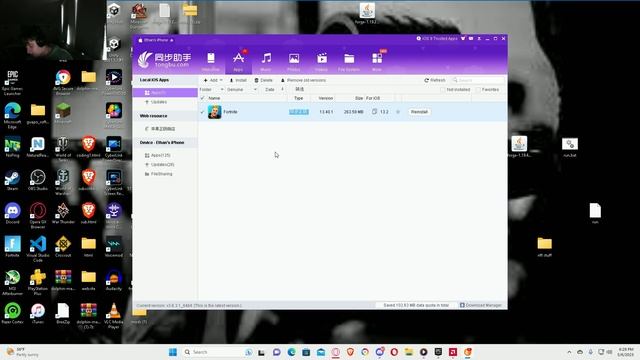Open Opera GX Browser desktop icon
The image size is (640, 360).
(38, 216)
